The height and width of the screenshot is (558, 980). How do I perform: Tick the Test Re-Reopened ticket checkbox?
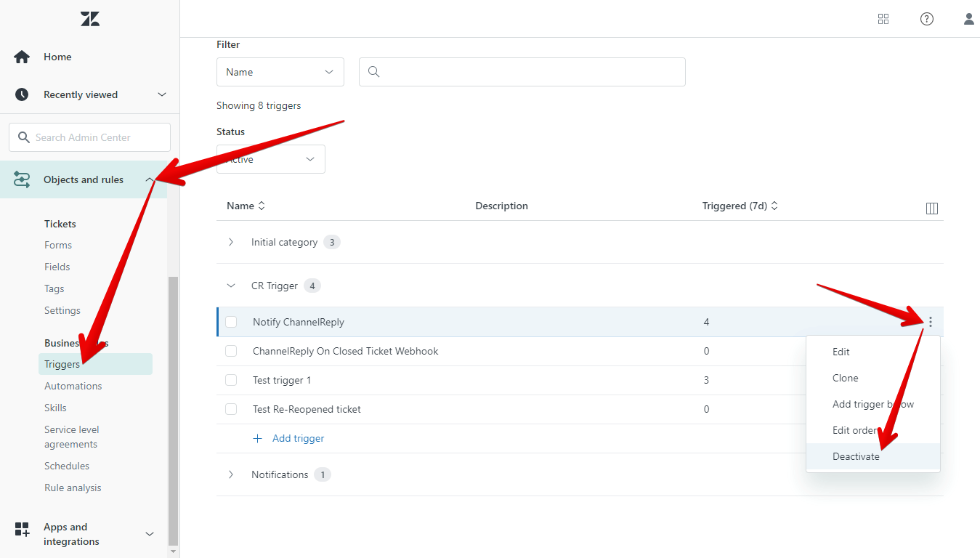coord(231,409)
